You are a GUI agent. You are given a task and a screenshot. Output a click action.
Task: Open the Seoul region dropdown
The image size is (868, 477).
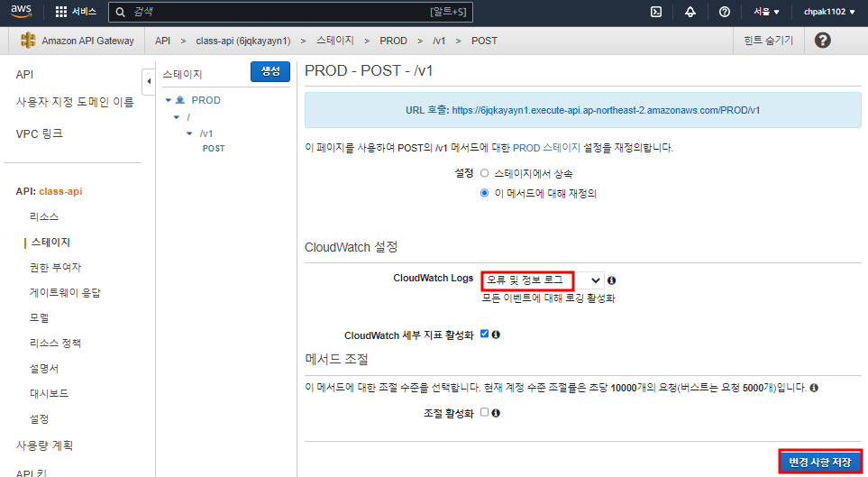pos(766,12)
